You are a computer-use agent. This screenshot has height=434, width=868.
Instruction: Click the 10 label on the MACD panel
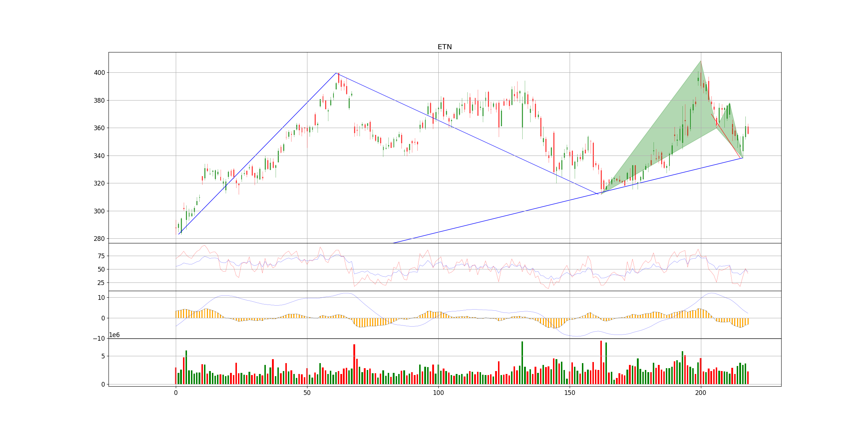pos(101,298)
